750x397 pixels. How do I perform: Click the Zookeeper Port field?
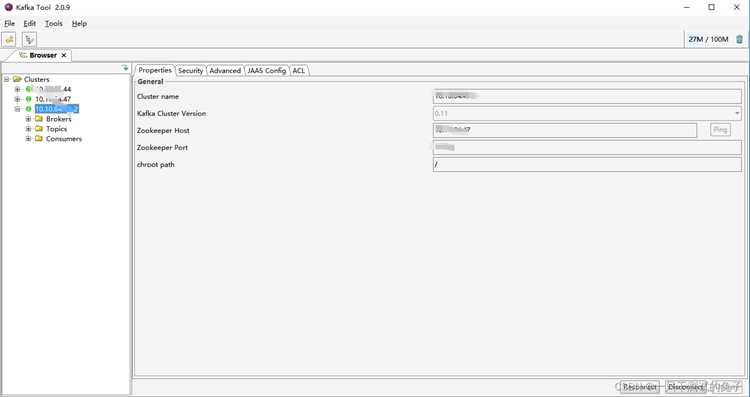click(587, 147)
